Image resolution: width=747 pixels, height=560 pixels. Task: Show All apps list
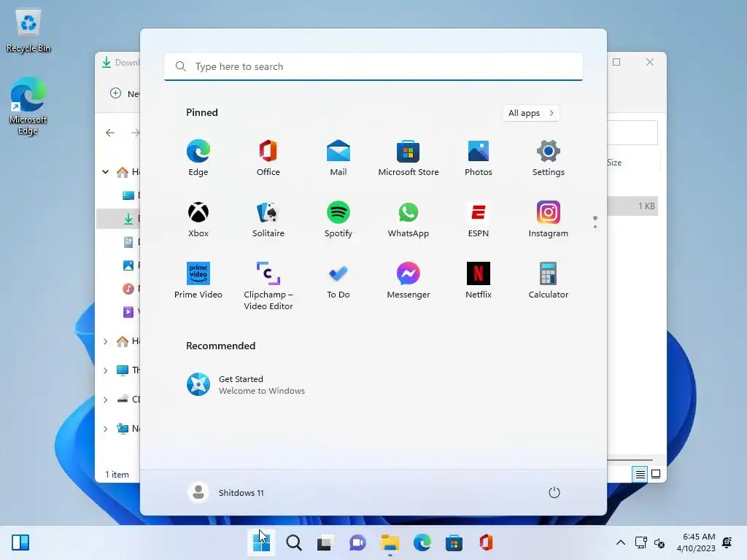coord(531,113)
